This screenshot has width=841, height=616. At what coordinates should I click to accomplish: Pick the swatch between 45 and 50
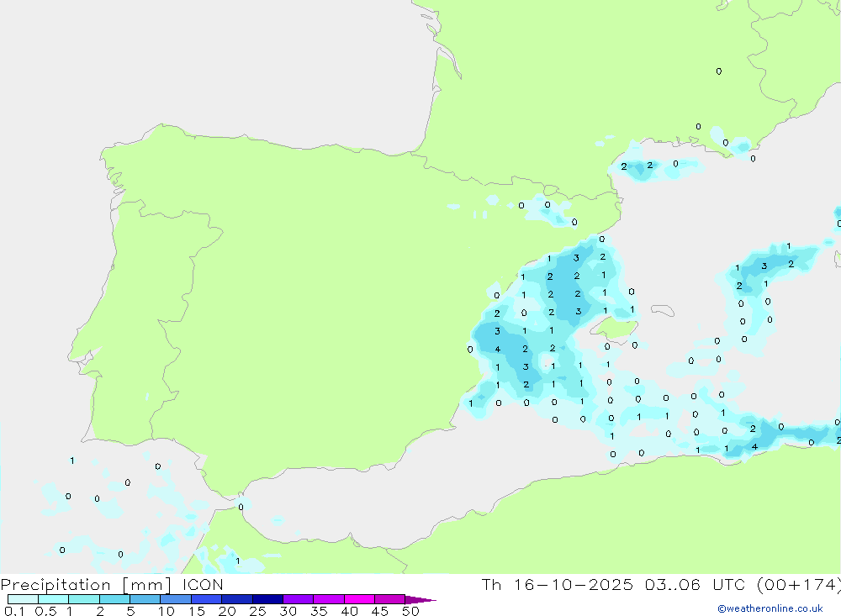[x=390, y=599]
